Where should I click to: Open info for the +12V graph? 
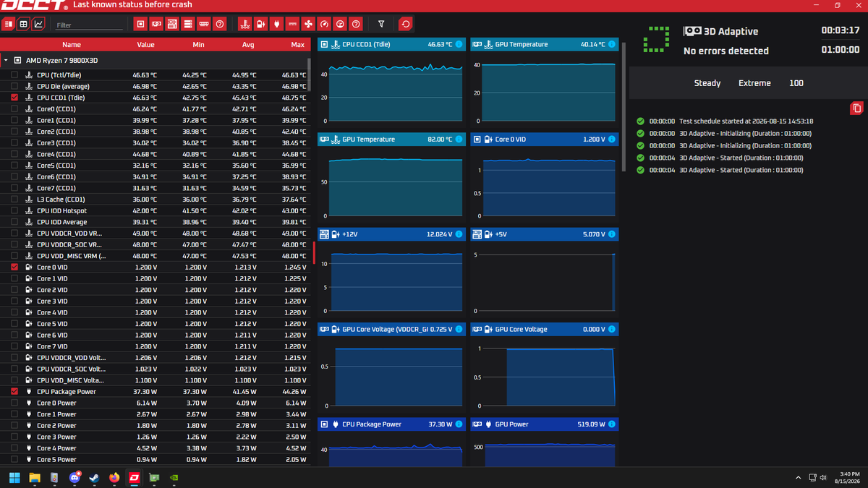click(459, 234)
